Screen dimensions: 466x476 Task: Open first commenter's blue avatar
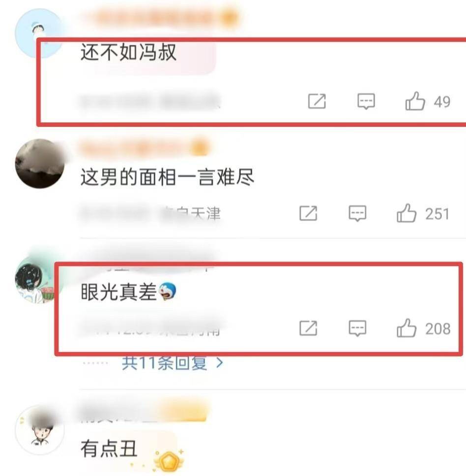coord(39,33)
